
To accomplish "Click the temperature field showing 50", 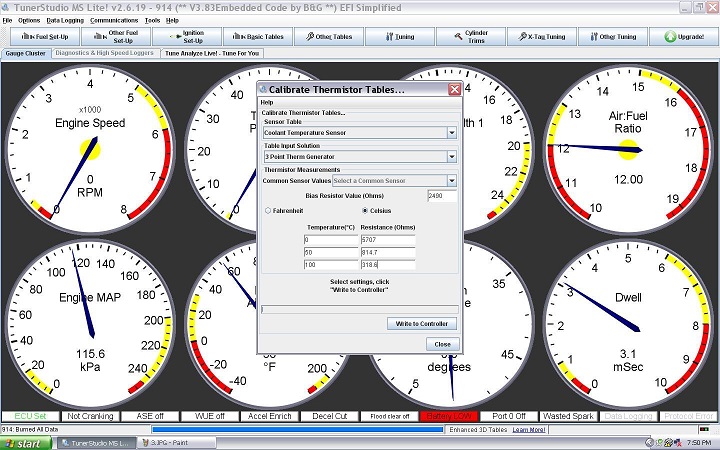I will pos(331,252).
